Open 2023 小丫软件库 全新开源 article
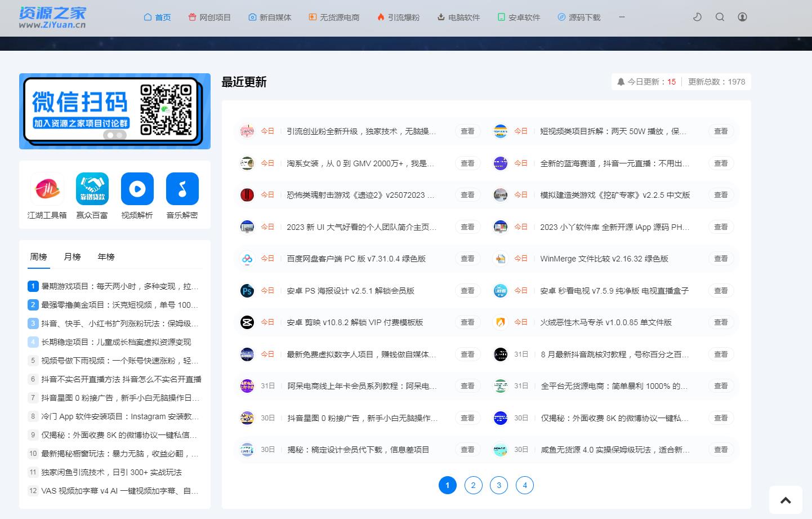 coord(615,227)
